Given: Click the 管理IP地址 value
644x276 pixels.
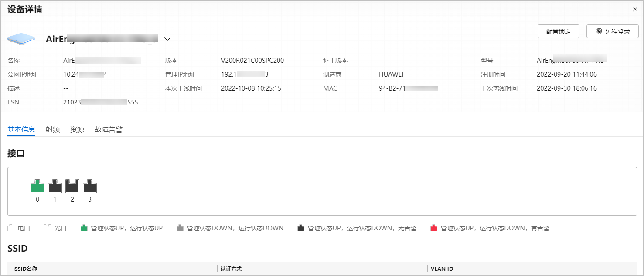Looking at the screenshot, I should 245,74.
